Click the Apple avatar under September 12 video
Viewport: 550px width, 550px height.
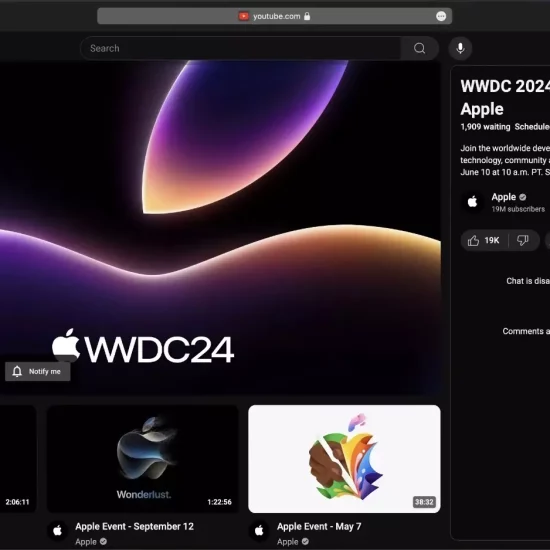coord(58,531)
